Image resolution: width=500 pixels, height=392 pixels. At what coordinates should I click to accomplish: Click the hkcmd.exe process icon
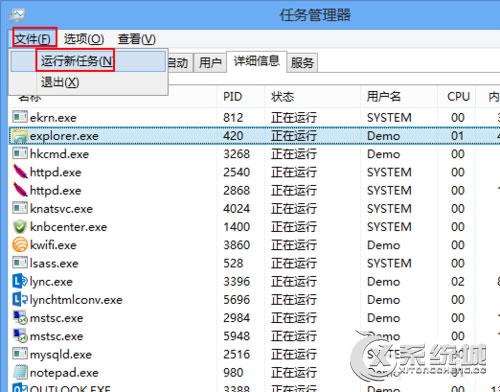(x=20, y=154)
